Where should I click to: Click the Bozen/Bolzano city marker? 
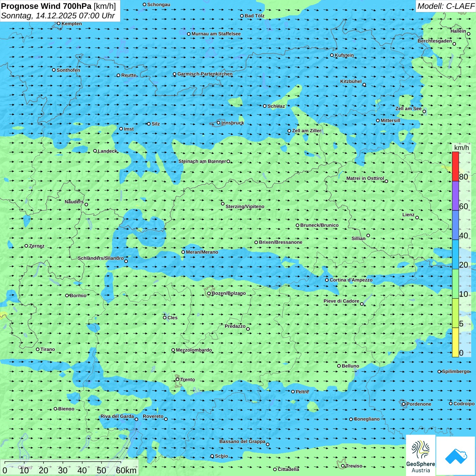209,293
